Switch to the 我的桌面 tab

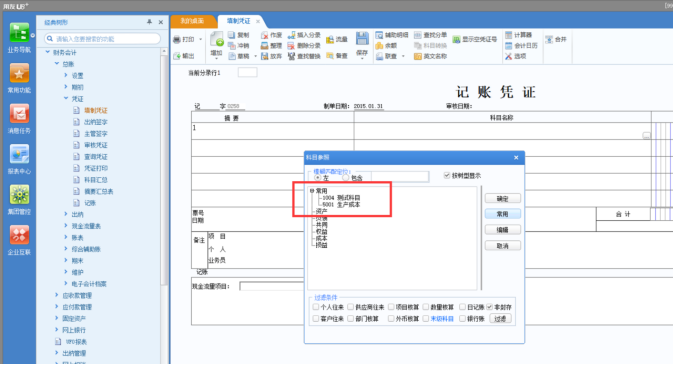pyautogui.click(x=192, y=21)
